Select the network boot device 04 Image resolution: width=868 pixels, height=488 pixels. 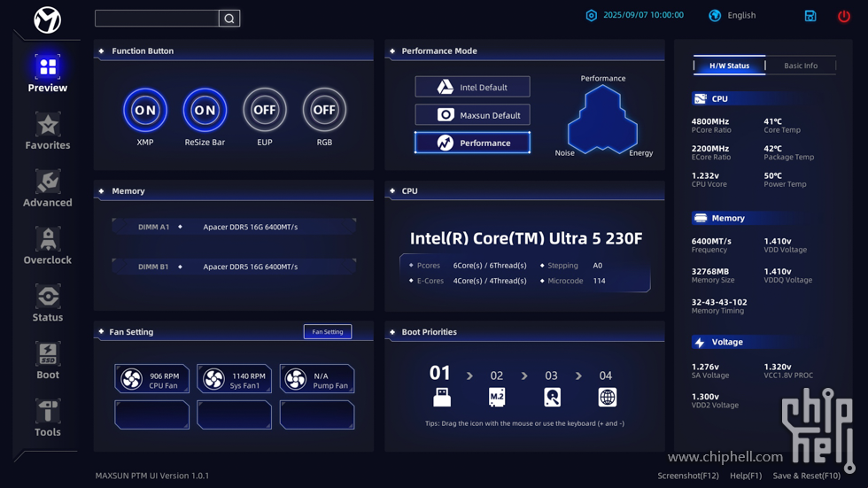click(x=608, y=398)
